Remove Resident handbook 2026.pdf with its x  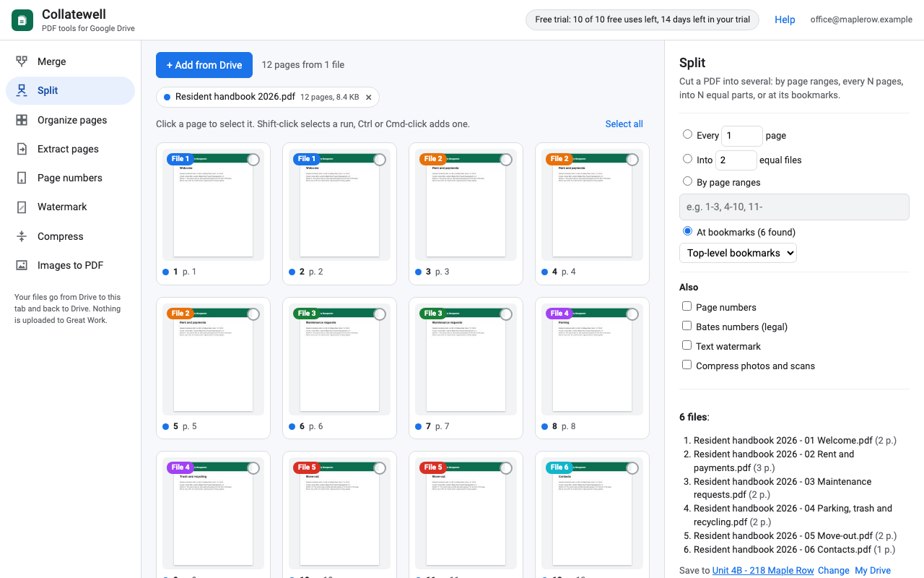(368, 97)
